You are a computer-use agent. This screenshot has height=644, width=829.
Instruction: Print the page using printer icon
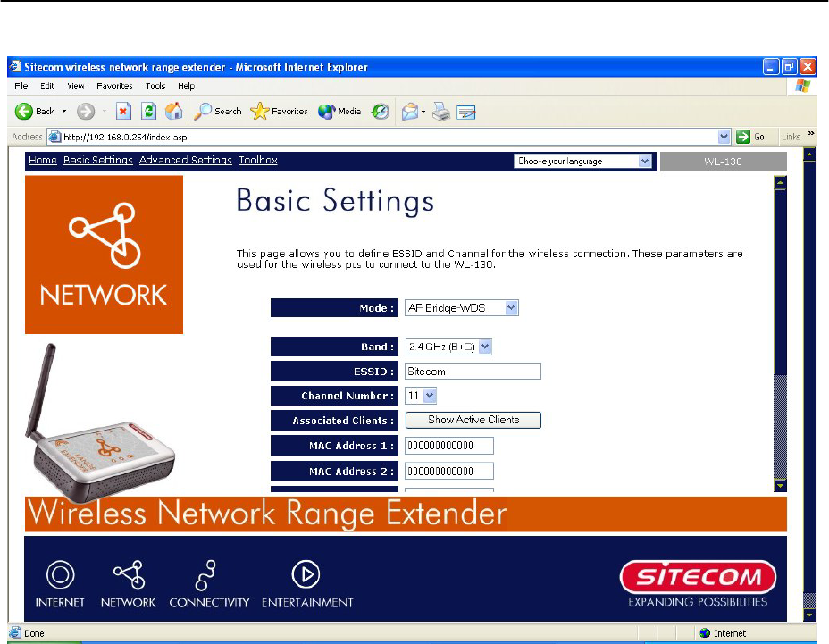click(441, 111)
